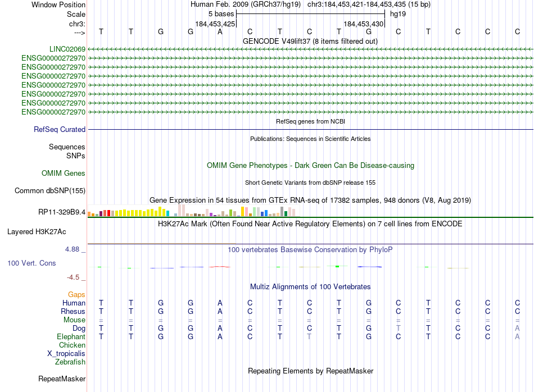Click the 5 bases scale bar line

311,14
